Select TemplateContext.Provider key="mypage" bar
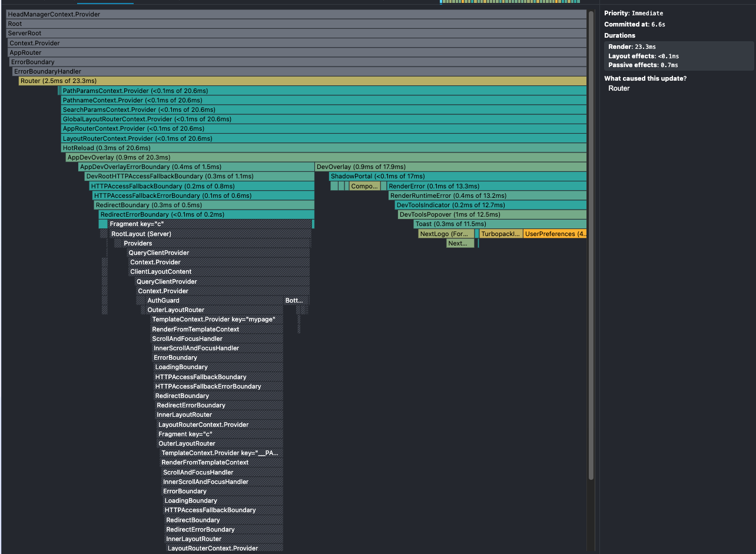Image resolution: width=756 pixels, height=554 pixels. (x=217, y=319)
